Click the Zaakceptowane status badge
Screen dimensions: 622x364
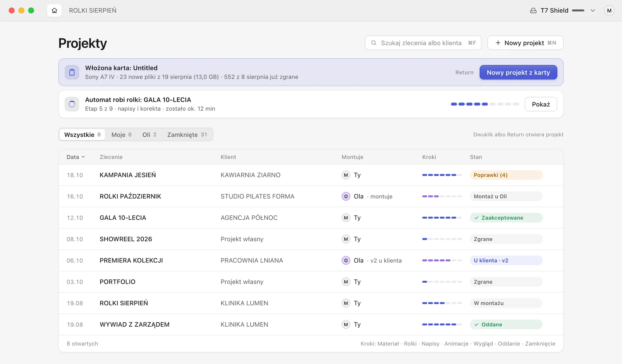tap(506, 218)
